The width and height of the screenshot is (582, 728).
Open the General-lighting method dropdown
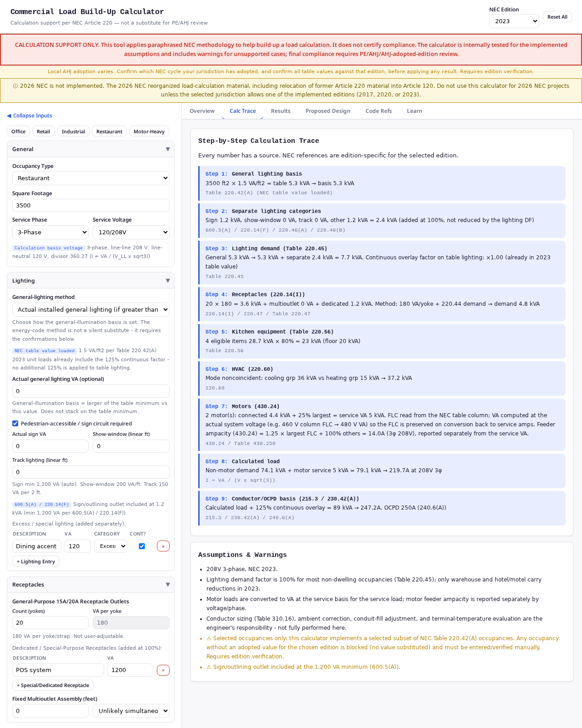91,309
